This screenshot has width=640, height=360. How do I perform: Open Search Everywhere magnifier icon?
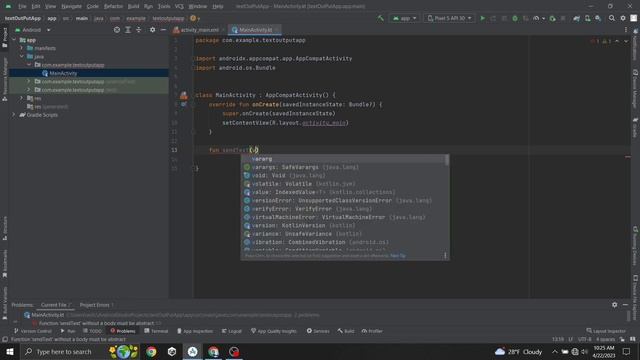tap(611, 18)
